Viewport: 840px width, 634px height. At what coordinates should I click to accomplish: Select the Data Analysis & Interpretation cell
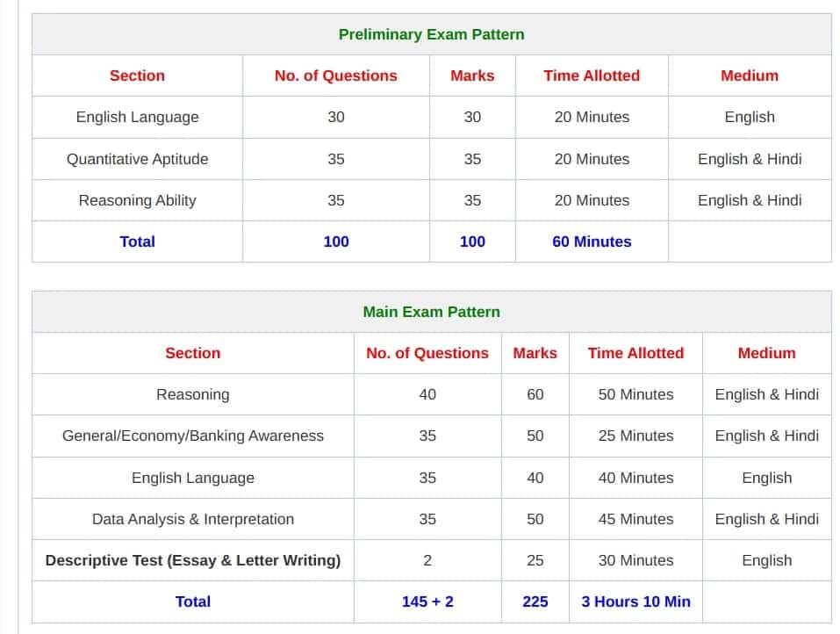(193, 519)
